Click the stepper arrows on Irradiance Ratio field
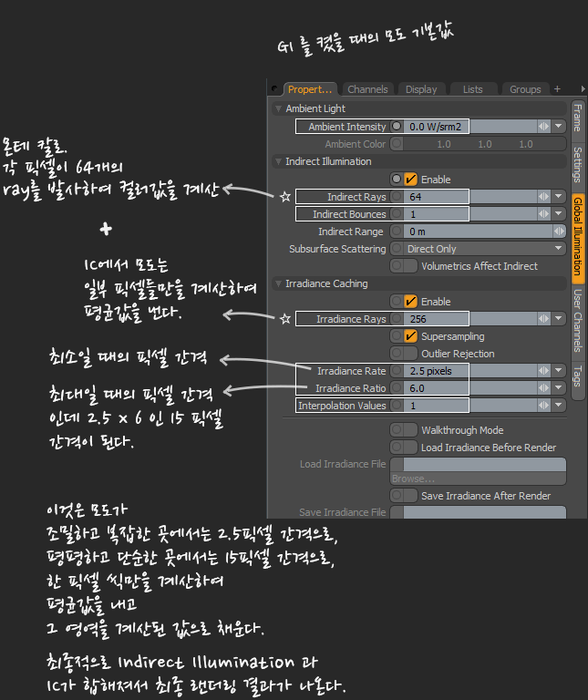 544,388
